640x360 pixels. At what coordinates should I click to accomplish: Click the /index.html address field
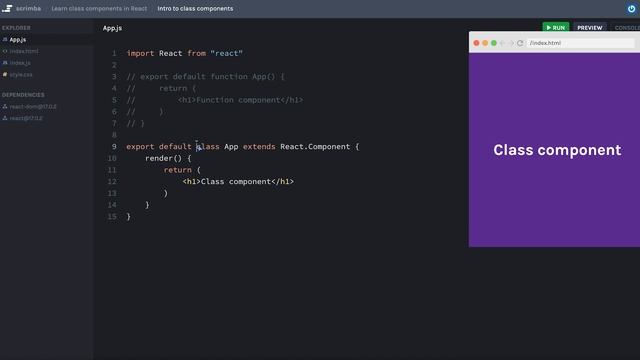coord(580,43)
